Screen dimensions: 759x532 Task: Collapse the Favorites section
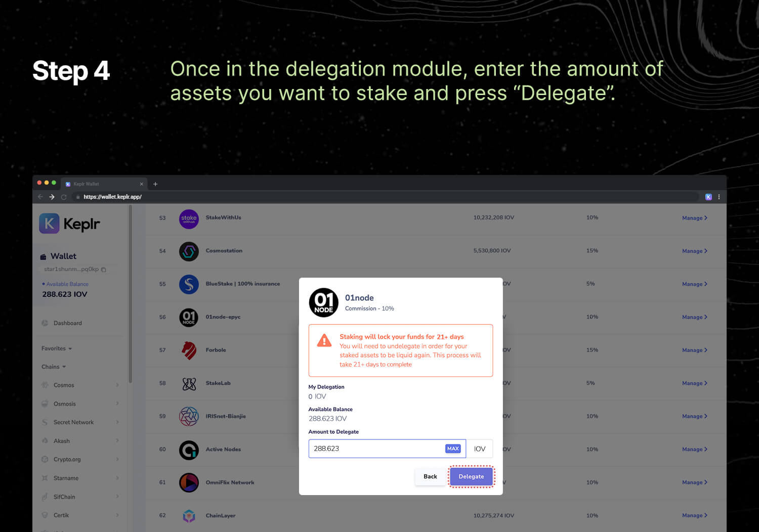(x=57, y=348)
